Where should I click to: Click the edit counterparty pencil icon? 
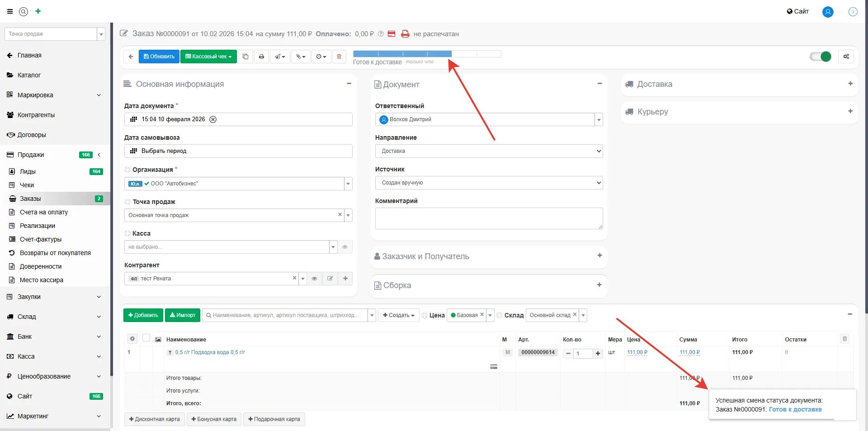(330, 279)
